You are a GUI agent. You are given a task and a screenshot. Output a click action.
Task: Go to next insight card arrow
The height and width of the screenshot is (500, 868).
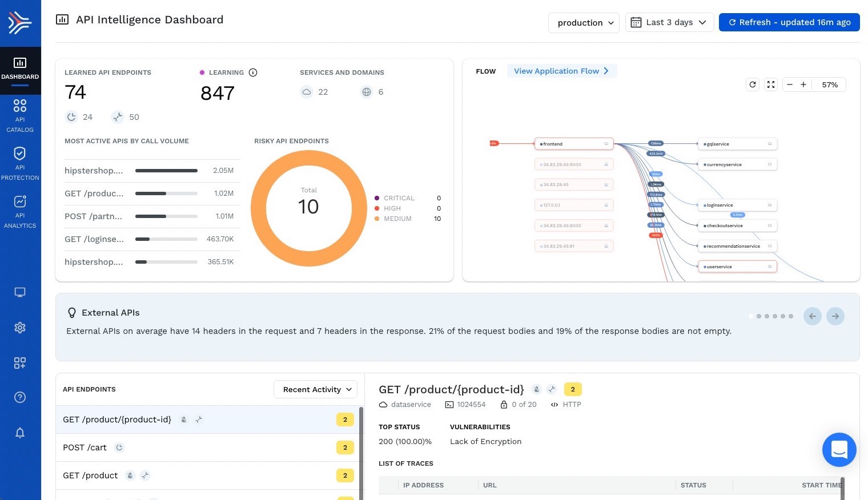point(835,316)
